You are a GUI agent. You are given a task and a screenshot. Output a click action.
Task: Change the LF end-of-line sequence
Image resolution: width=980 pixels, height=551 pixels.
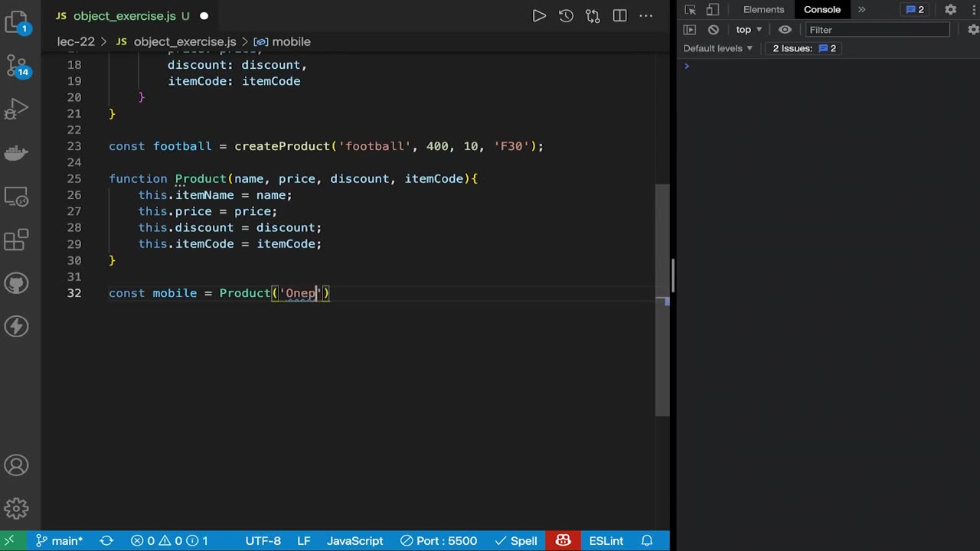click(x=304, y=540)
